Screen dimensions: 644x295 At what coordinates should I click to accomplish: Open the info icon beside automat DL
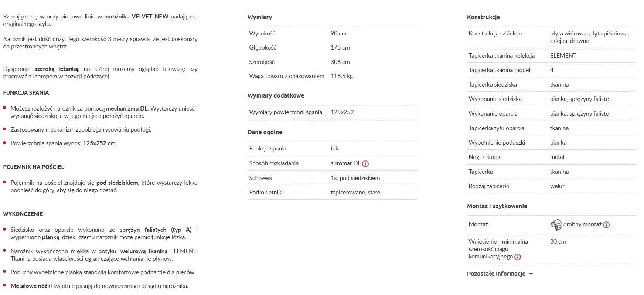[x=365, y=163]
